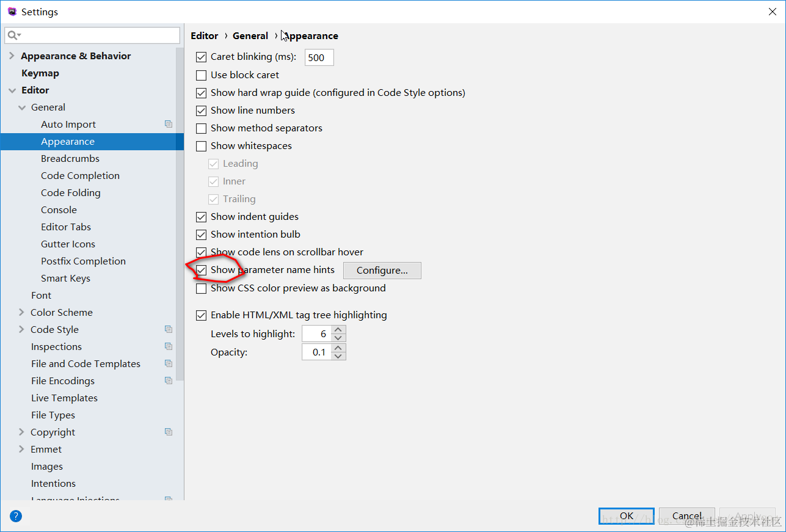This screenshot has width=786, height=532.
Task: Toggle the Caret blinking checkbox
Action: [x=201, y=57]
